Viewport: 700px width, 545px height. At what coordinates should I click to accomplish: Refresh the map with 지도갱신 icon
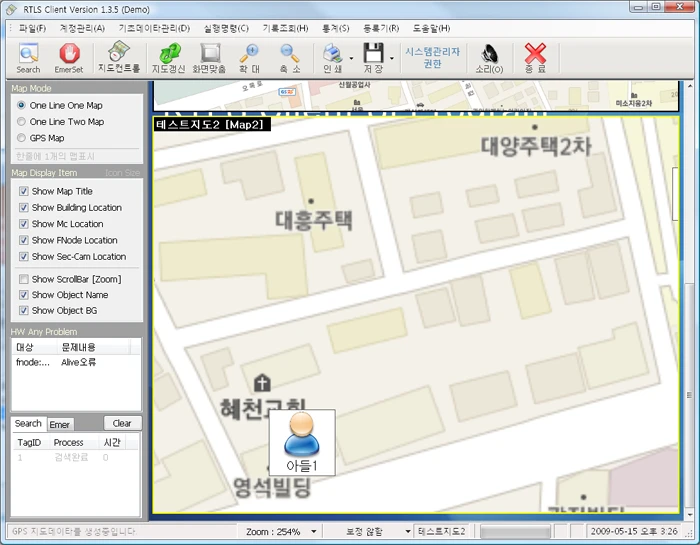(x=168, y=58)
